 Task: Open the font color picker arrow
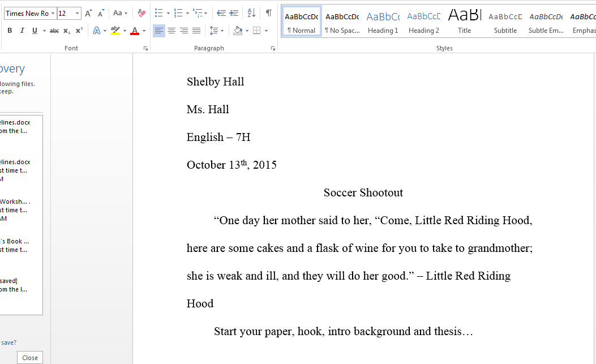[x=144, y=31]
